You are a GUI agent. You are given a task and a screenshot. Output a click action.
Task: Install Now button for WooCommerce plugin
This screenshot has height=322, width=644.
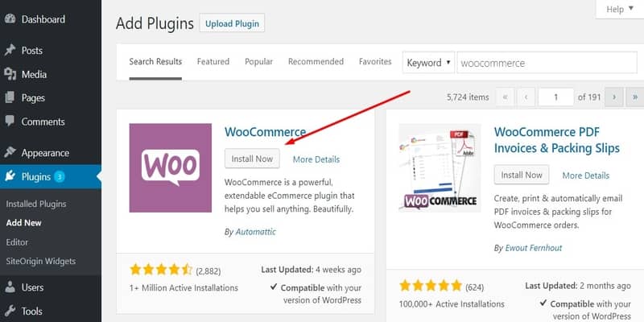click(252, 159)
